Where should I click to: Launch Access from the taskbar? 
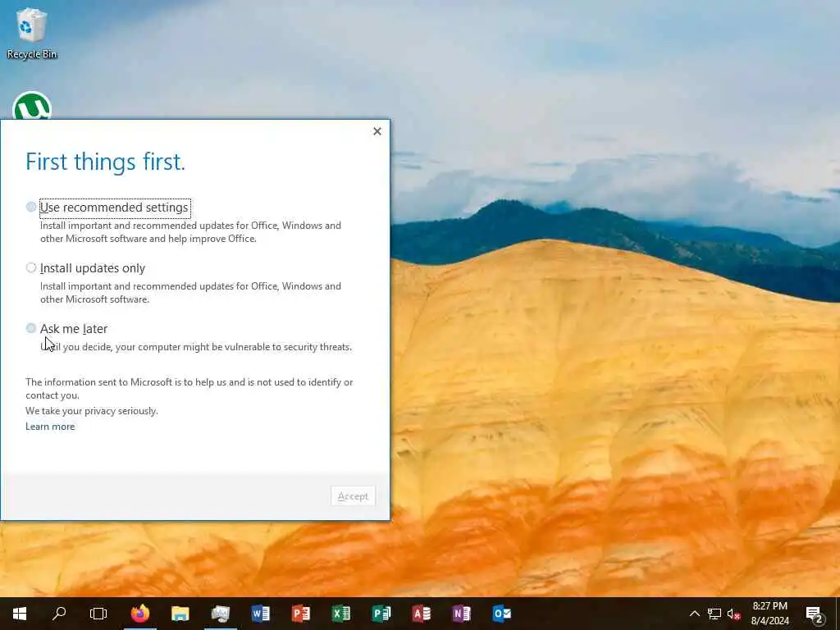click(x=422, y=614)
